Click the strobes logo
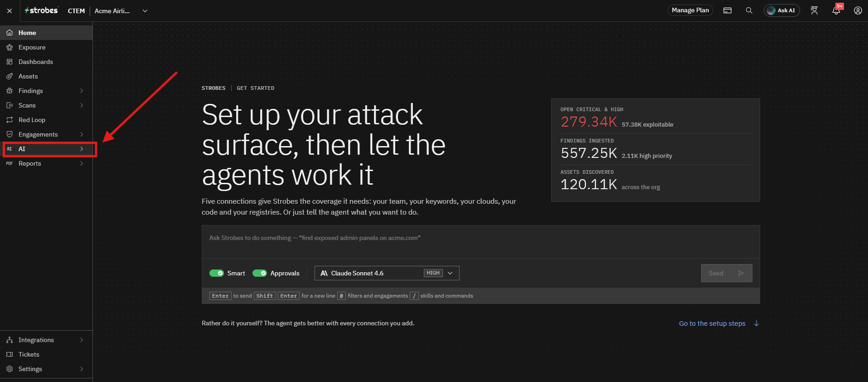Image resolution: width=868 pixels, height=382 pixels. pos(41,10)
